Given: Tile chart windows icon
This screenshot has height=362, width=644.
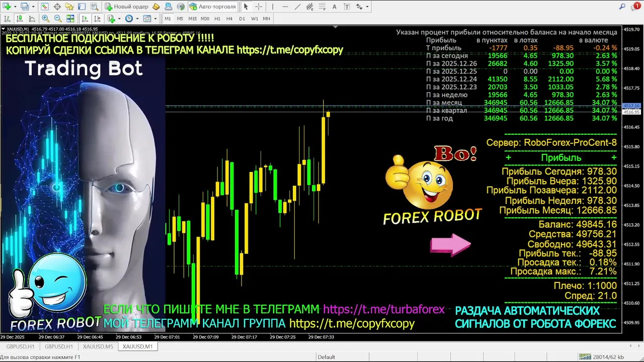Looking at the screenshot, I should tap(70, 19).
